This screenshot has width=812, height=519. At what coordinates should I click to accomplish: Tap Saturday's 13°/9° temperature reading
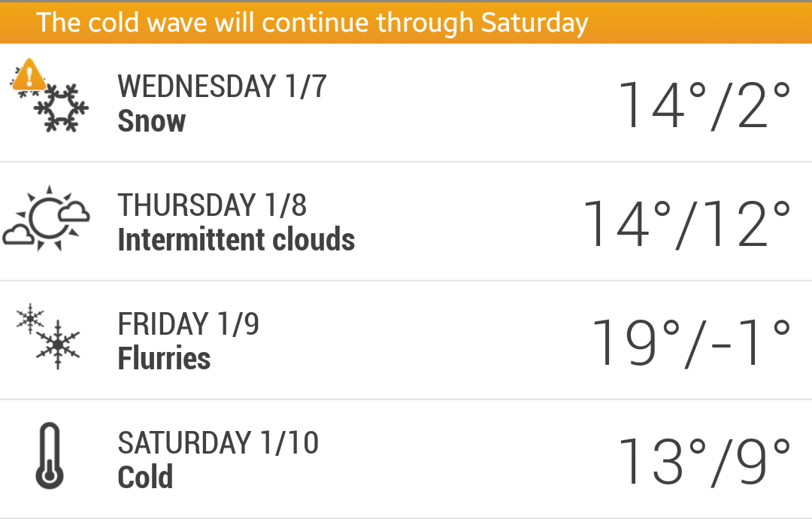point(704,461)
